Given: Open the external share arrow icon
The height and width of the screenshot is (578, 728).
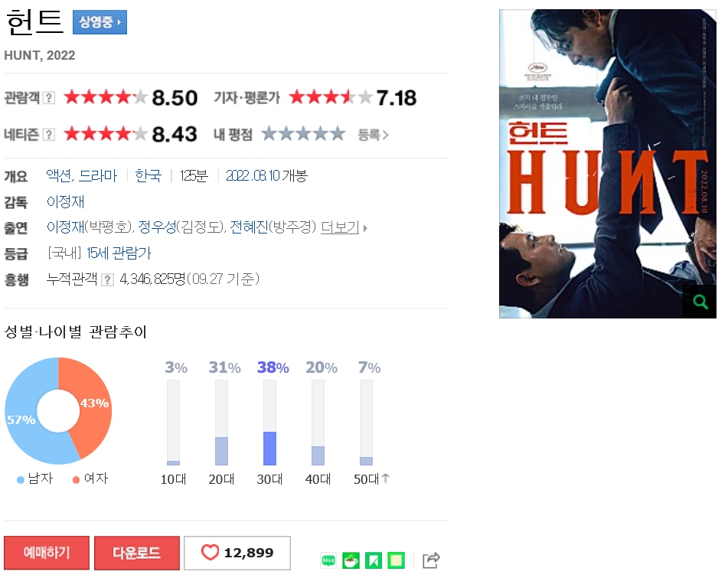Looking at the screenshot, I should tap(431, 560).
